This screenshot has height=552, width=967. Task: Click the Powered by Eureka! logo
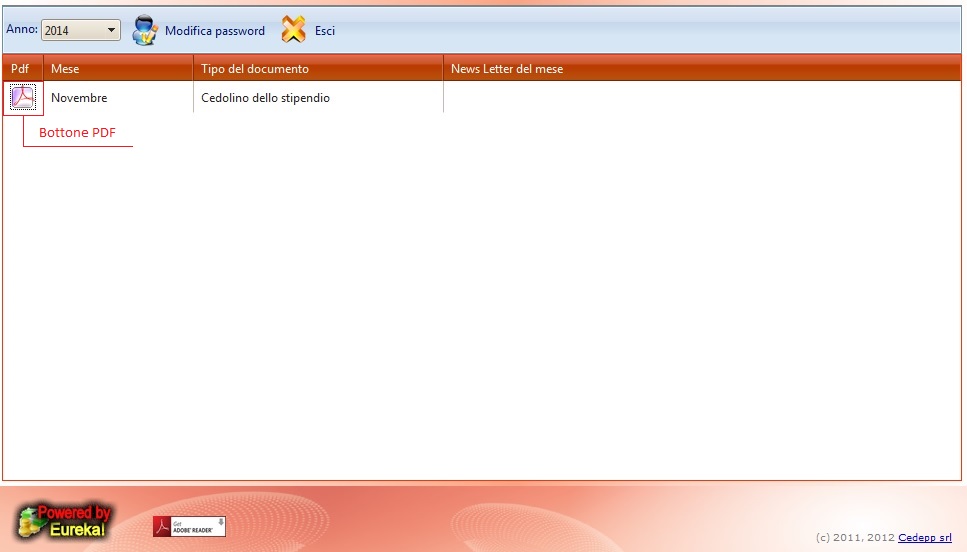pyautogui.click(x=62, y=521)
